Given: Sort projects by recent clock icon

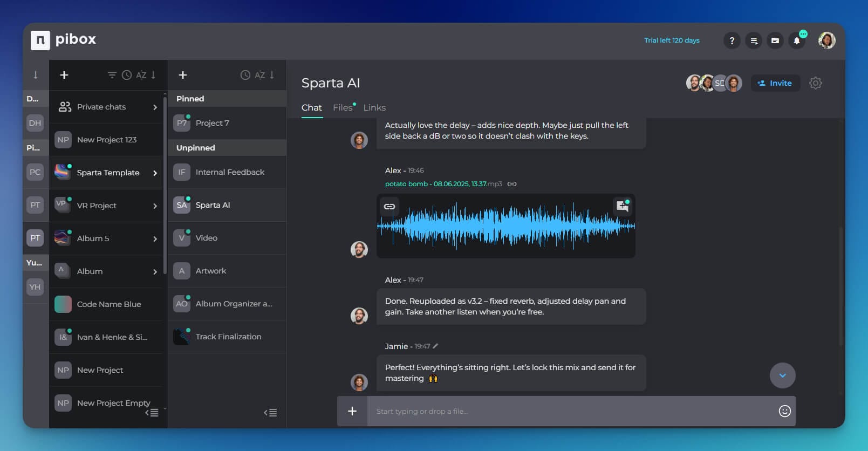Looking at the screenshot, I should [127, 75].
